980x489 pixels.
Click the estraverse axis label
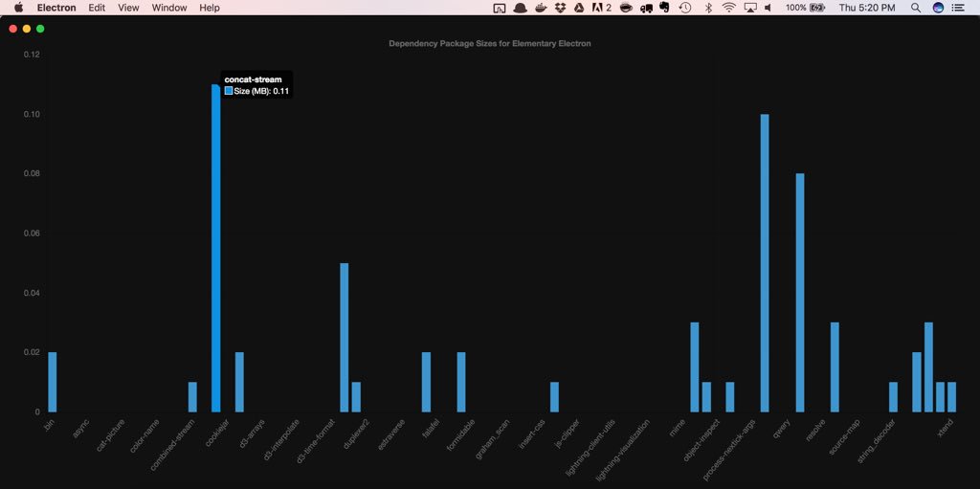(x=391, y=433)
